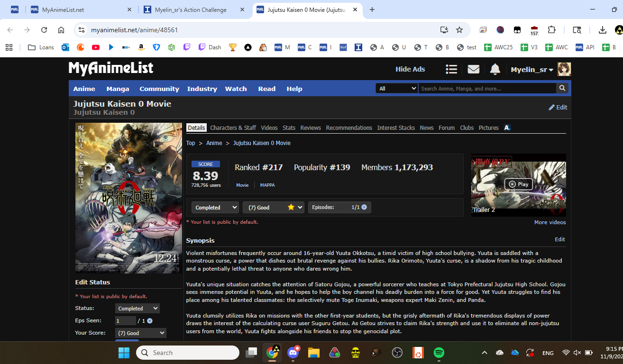The width and height of the screenshot is (623, 364).
Task: Switch to the Reviews tab
Action: [x=311, y=127]
